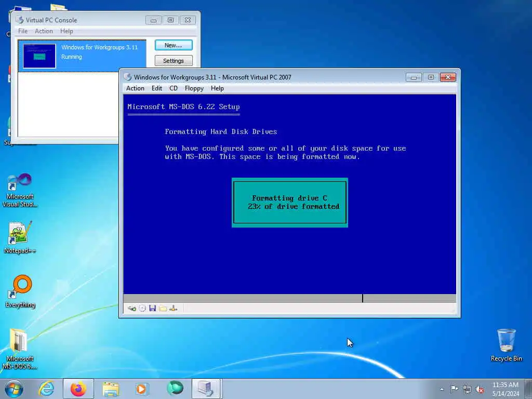Open Action menu in Virtual PC Console
This screenshot has width=532, height=399.
point(44,31)
